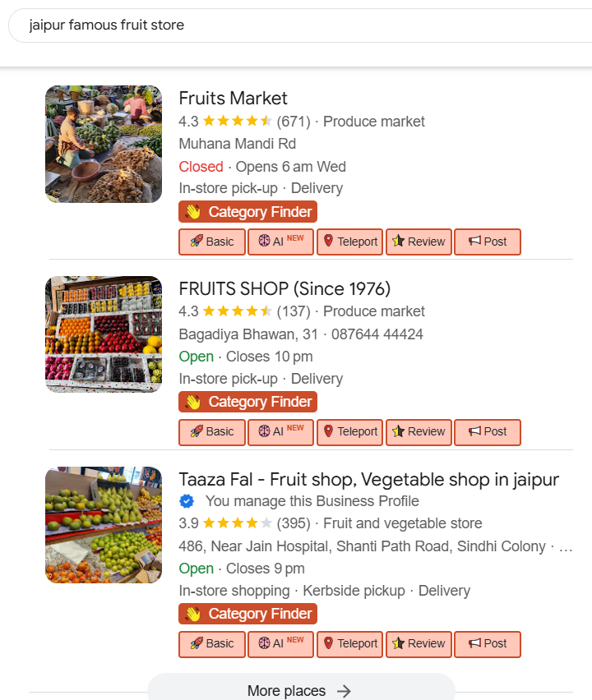
Task: Open the Taaza Fal business listing title
Action: pos(368,479)
